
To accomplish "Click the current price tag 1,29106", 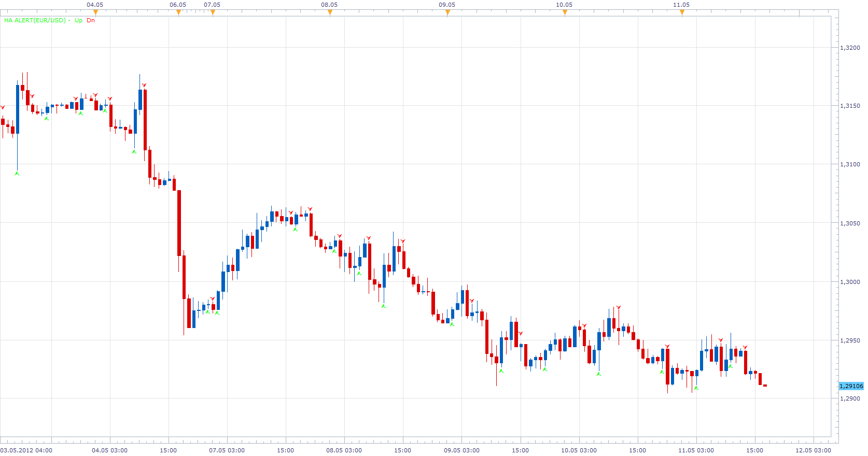I will [851, 386].
